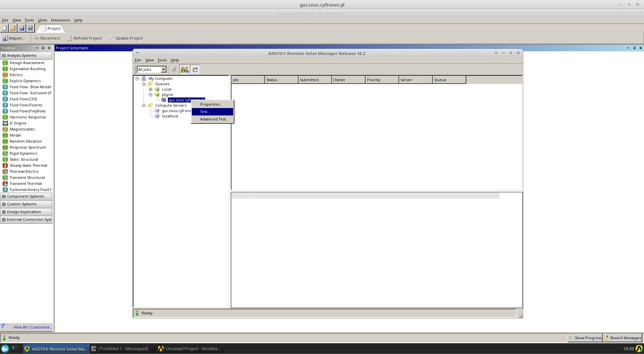Select Eigenvalue Buckling icon in toolbox
The image size is (644, 354).
(5, 69)
